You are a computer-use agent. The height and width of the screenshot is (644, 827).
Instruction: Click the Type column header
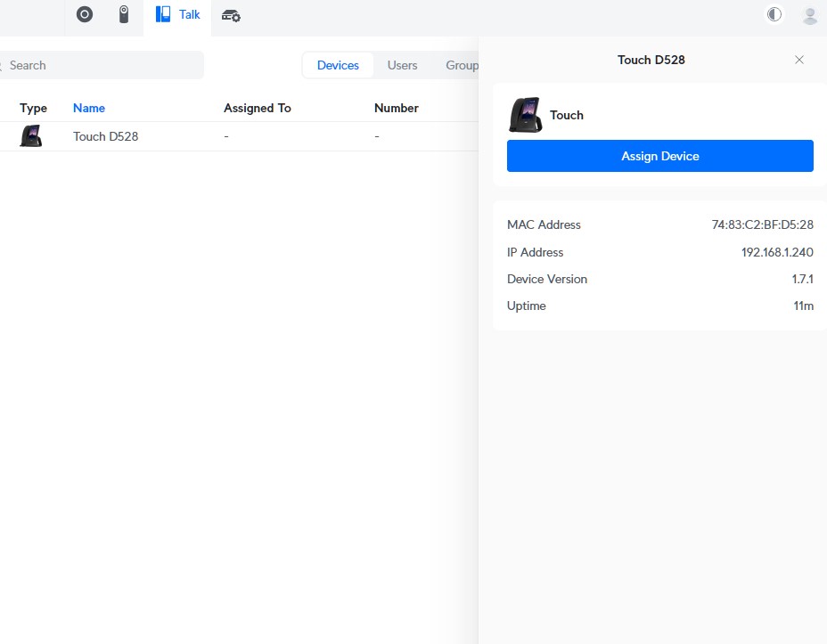(x=33, y=108)
